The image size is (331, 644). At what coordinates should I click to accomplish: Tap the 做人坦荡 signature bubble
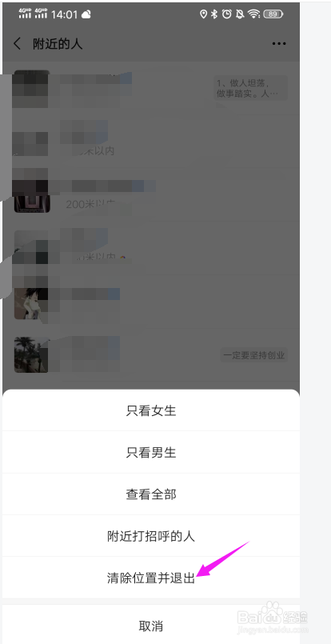(x=250, y=88)
